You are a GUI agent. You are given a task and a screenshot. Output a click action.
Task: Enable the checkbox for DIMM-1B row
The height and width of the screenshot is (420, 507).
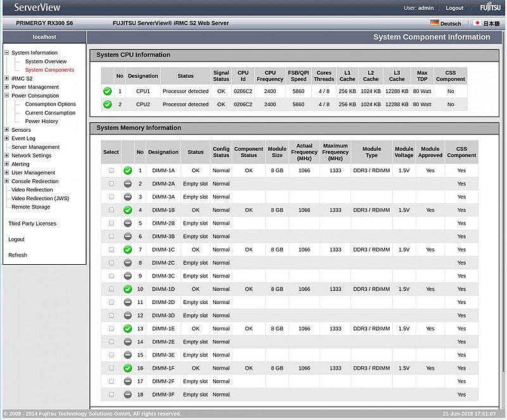point(111,210)
